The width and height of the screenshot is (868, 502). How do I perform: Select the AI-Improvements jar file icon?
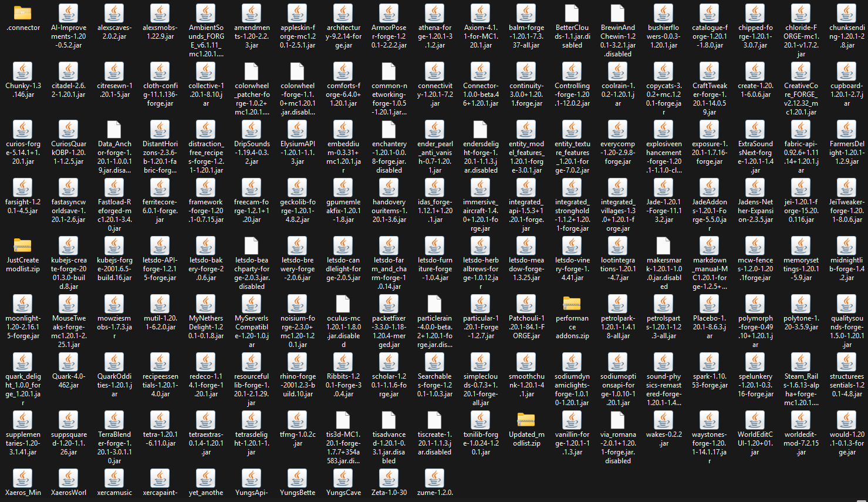[68, 13]
